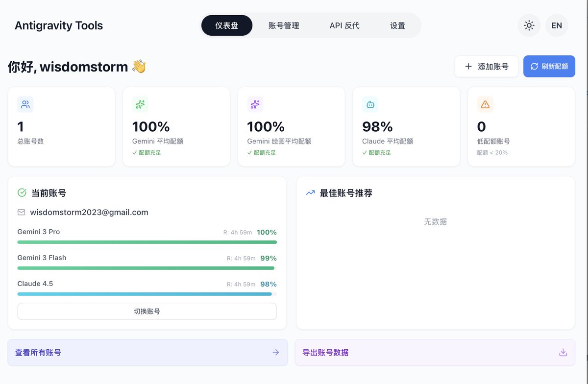588x384 pixels.
Task: Open the 仪表盘 dashboard tab
Action: click(x=227, y=25)
